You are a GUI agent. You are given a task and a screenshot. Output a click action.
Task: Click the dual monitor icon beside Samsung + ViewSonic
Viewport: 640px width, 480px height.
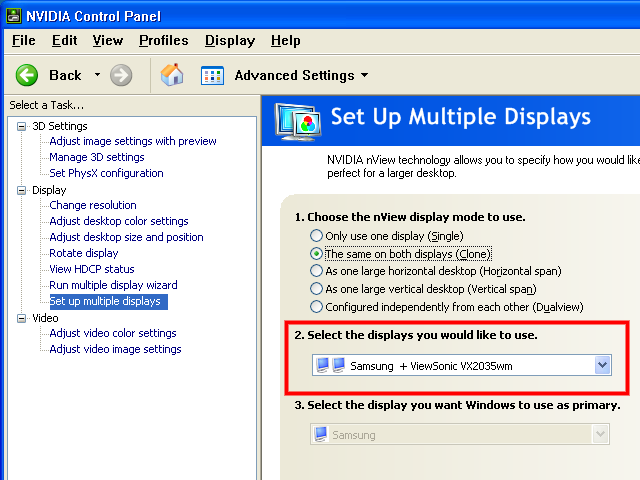[x=331, y=365]
